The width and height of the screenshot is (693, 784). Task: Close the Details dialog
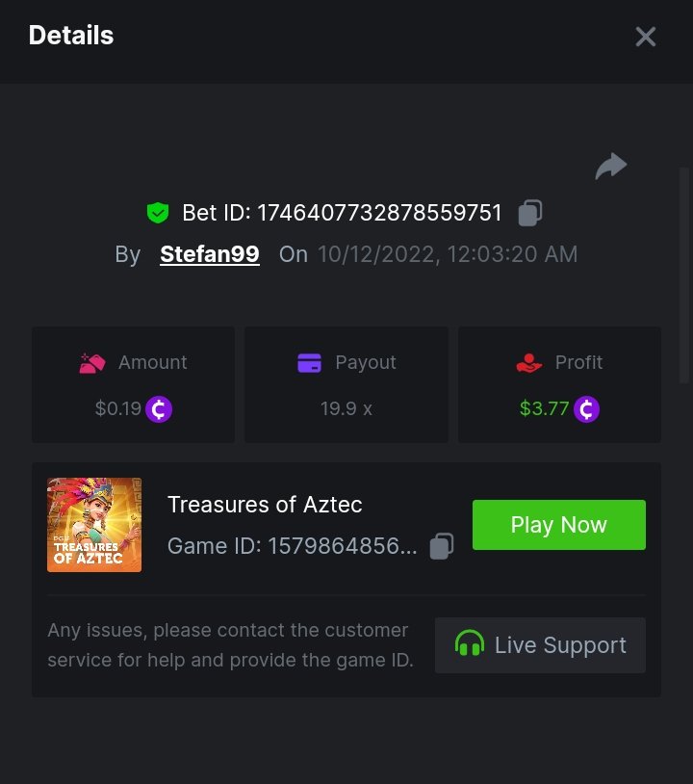645,37
